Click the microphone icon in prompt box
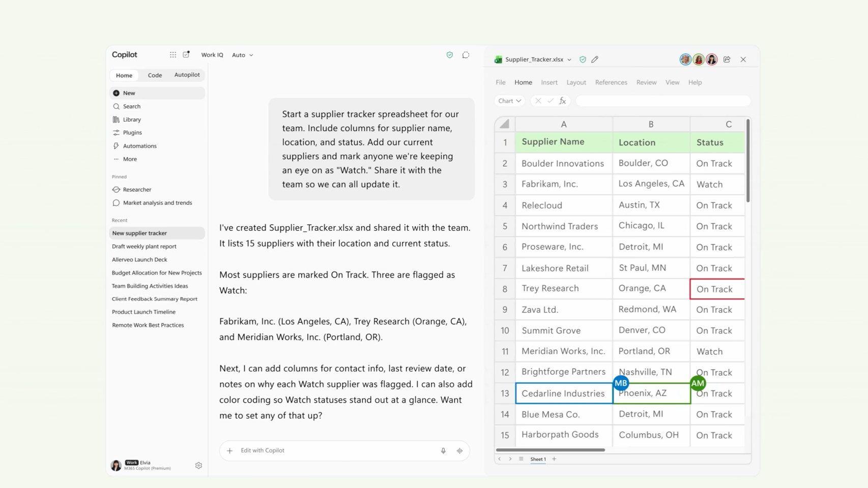This screenshot has width=868, height=488. [443, 450]
